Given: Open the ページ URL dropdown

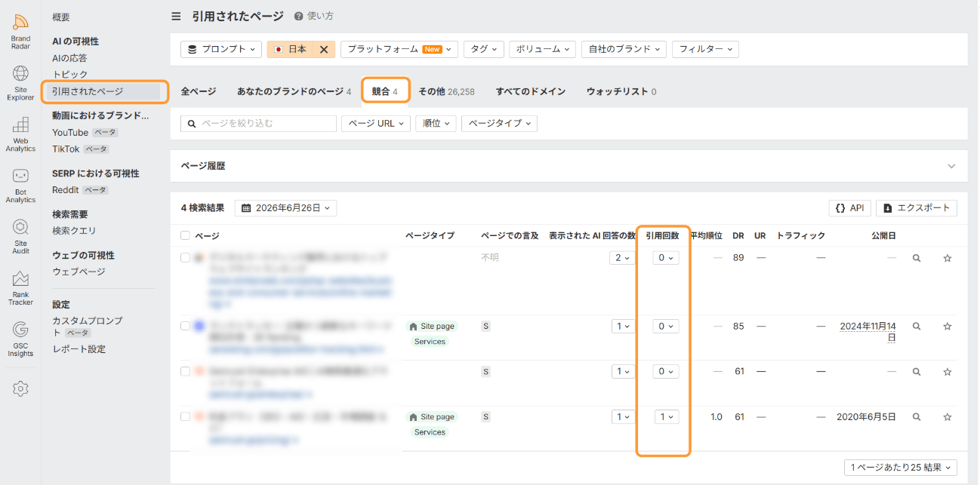Looking at the screenshot, I should (375, 123).
